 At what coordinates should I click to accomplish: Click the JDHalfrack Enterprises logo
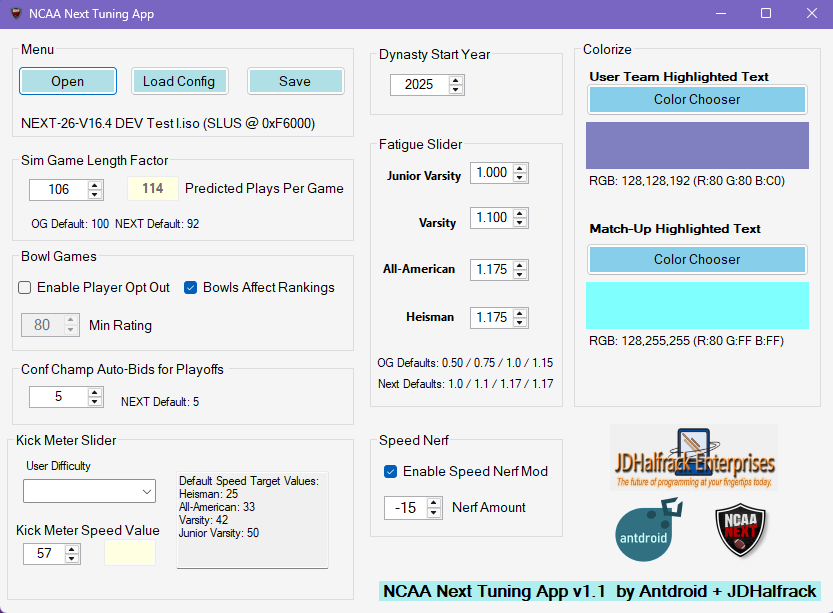point(694,457)
